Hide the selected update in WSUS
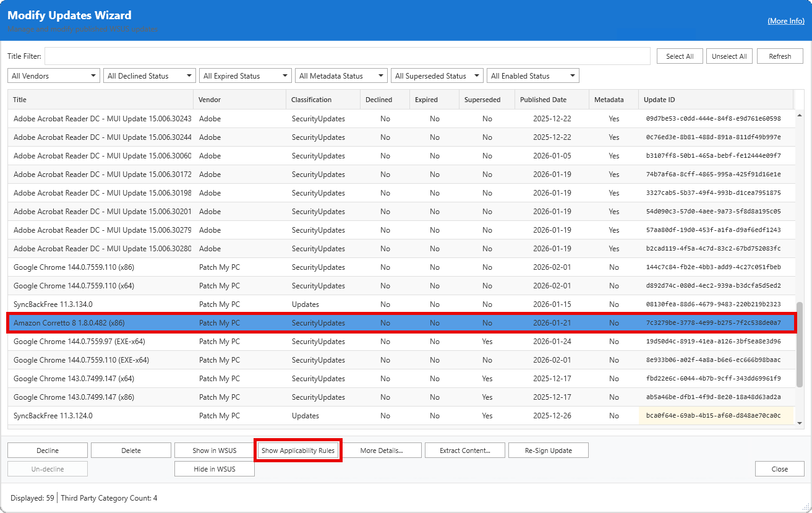The width and height of the screenshot is (812, 513). tap(214, 468)
